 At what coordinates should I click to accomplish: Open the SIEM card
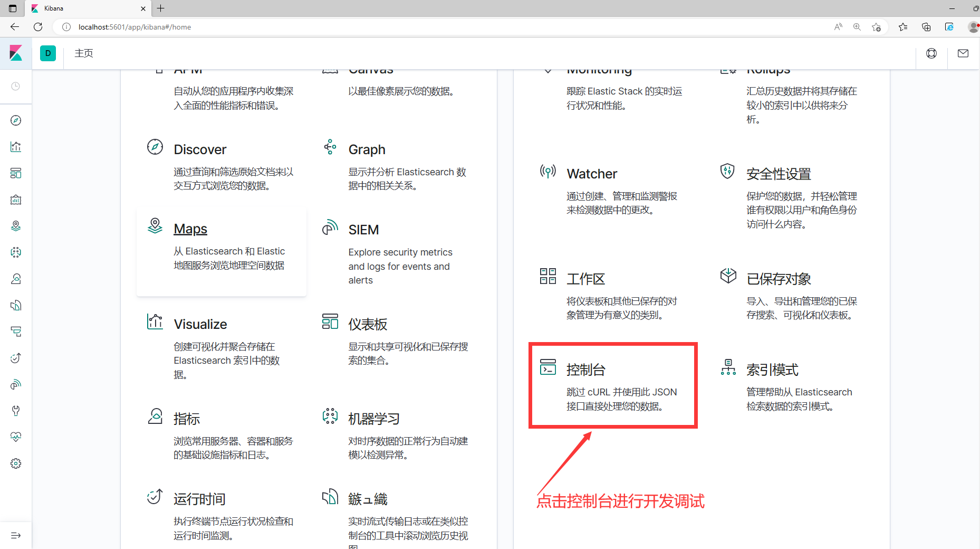tap(396, 252)
